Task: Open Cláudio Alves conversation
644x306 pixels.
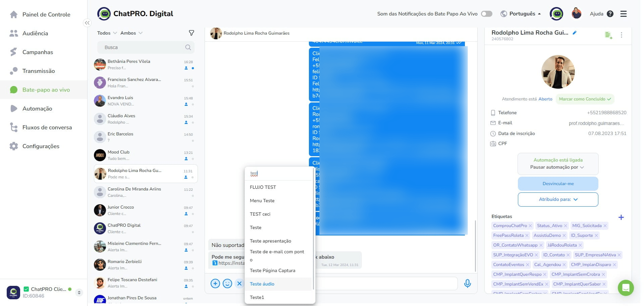Action: point(146,119)
